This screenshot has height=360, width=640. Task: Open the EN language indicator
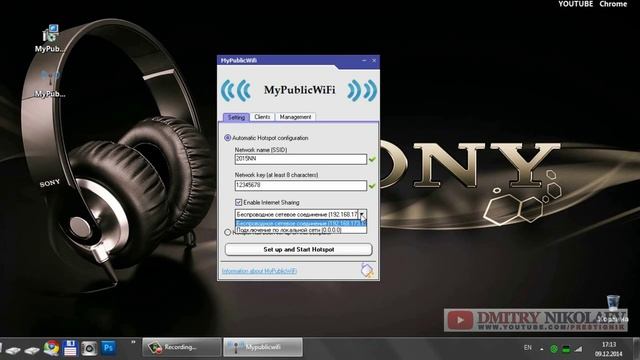click(528, 348)
